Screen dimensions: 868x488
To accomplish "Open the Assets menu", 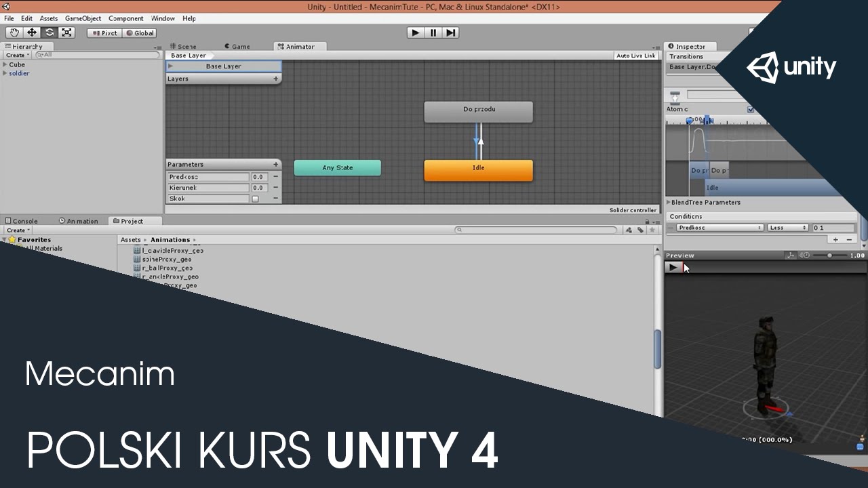I will [49, 18].
